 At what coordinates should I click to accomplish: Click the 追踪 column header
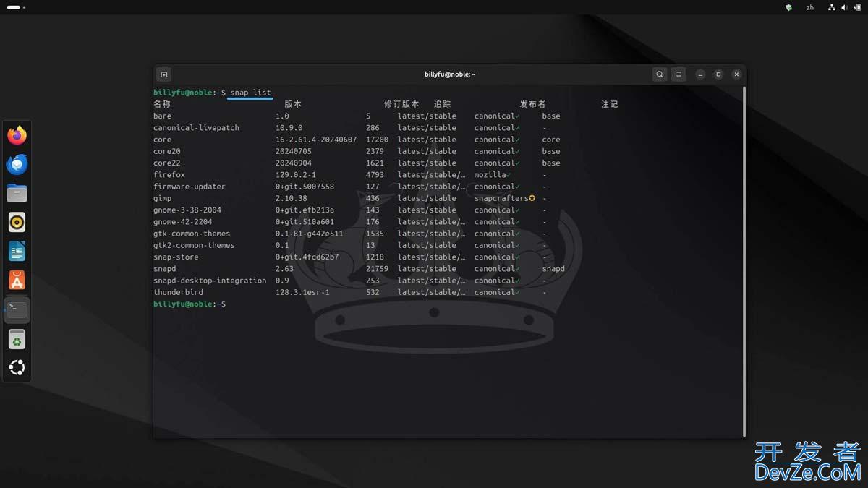click(442, 104)
